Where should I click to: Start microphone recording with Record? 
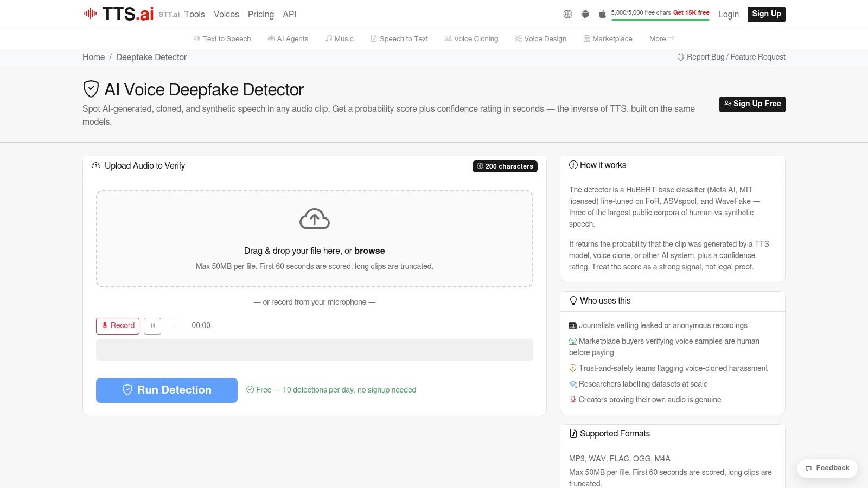[x=118, y=326]
